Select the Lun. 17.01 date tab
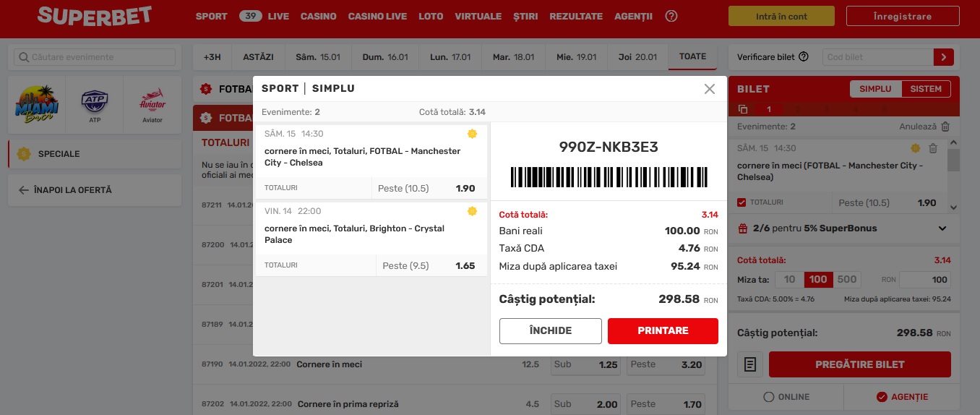 (x=450, y=56)
